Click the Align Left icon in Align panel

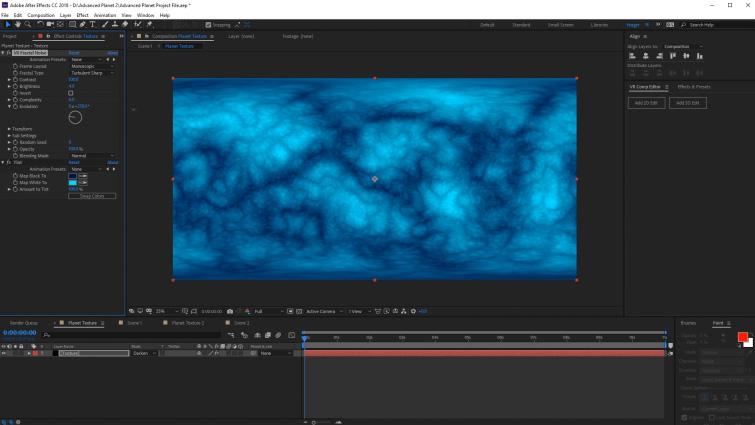tap(633, 56)
